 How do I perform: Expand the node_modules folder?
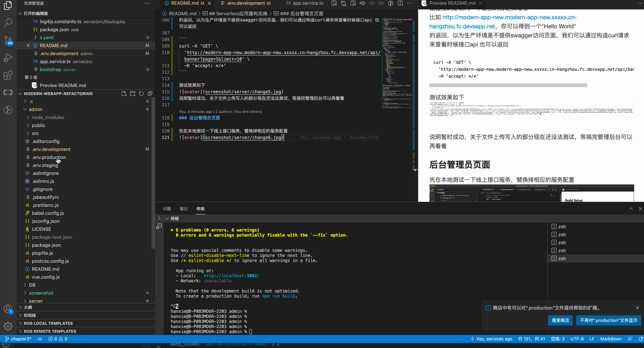point(28,117)
